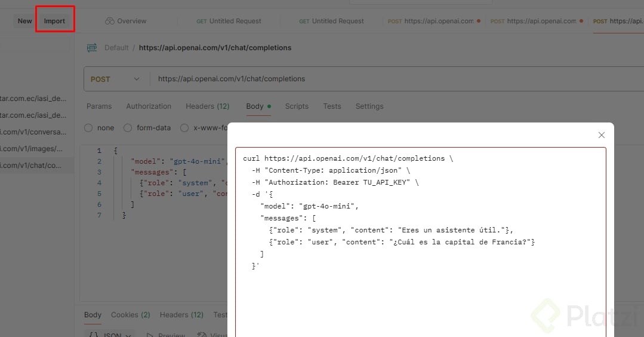The width and height of the screenshot is (644, 337).
Task: Expand the JSON response format dropdown
Action: pos(111,335)
